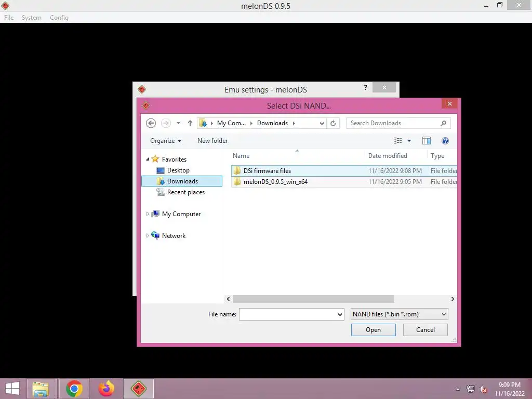Image resolution: width=532 pixels, height=399 pixels.
Task: Open the recent locations dropdown arrow
Action: tap(179, 123)
